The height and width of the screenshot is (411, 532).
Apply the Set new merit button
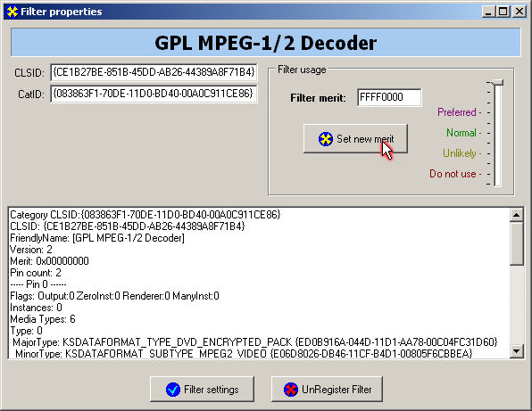(x=355, y=138)
